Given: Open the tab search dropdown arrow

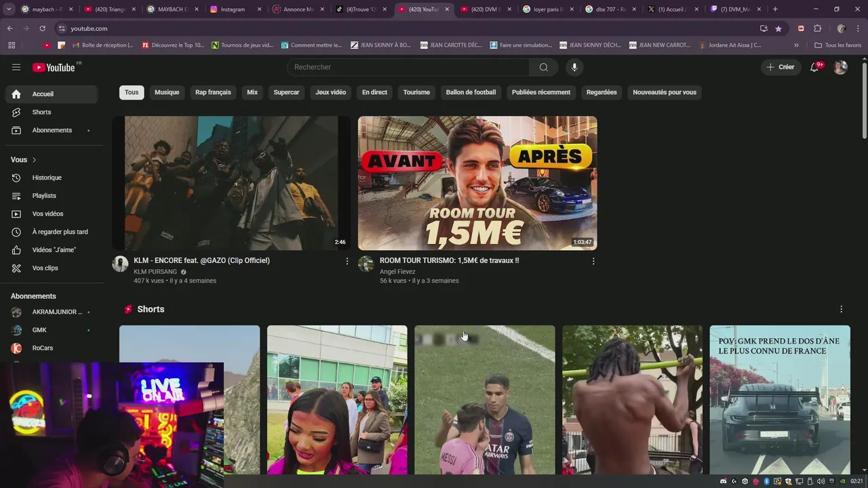Looking at the screenshot, I should tap(9, 9).
